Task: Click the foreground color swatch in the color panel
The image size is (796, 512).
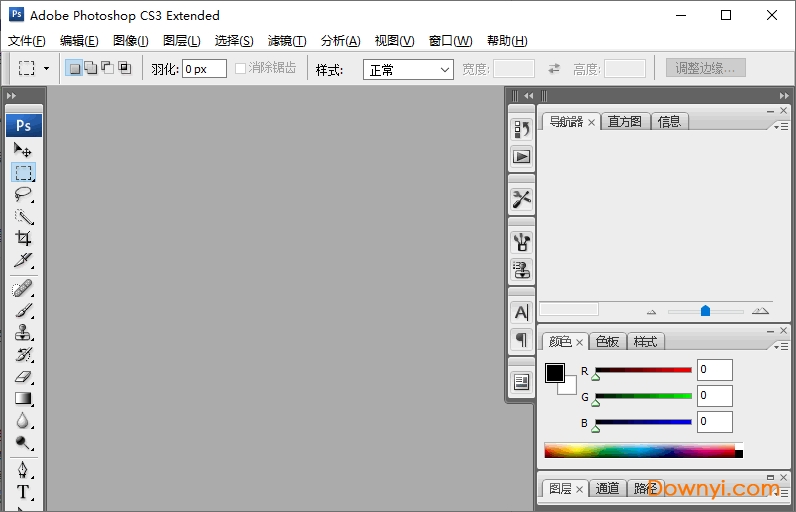Action: coord(555,373)
